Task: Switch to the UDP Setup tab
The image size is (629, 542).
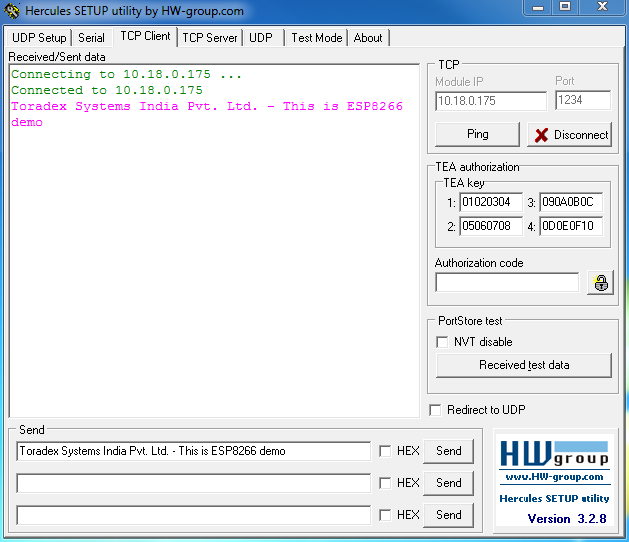Action: 39,38
